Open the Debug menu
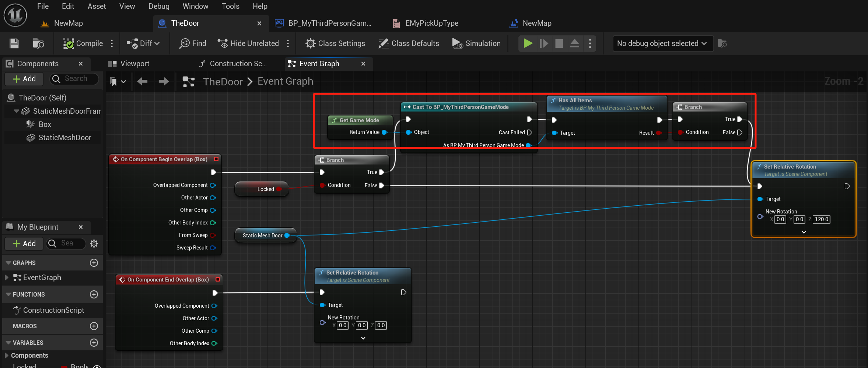868x368 pixels. [159, 6]
